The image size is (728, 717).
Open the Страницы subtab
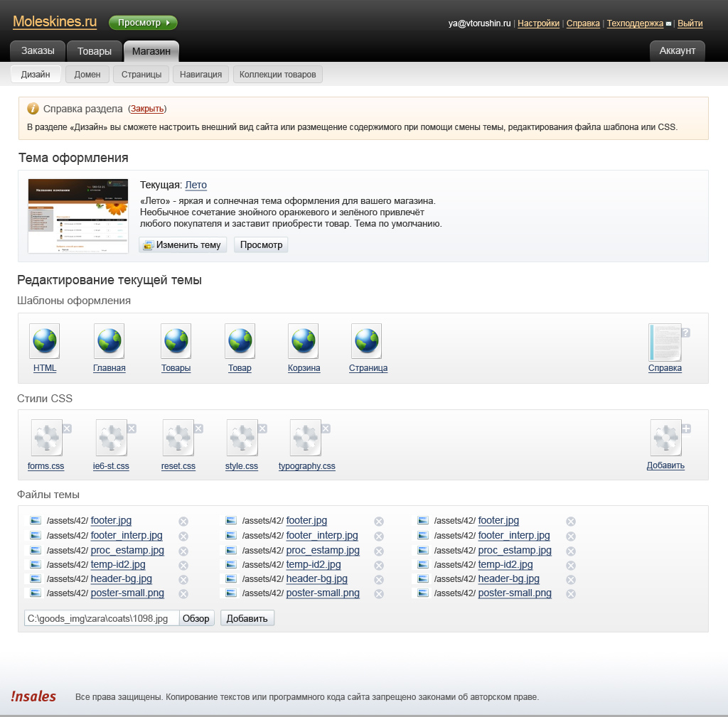141,74
